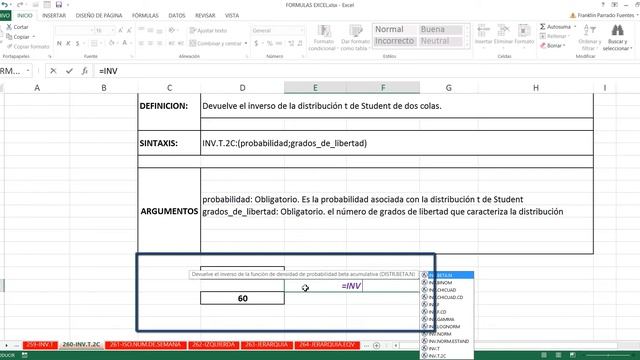Click the Undo arrow icon

(x=4, y=5)
